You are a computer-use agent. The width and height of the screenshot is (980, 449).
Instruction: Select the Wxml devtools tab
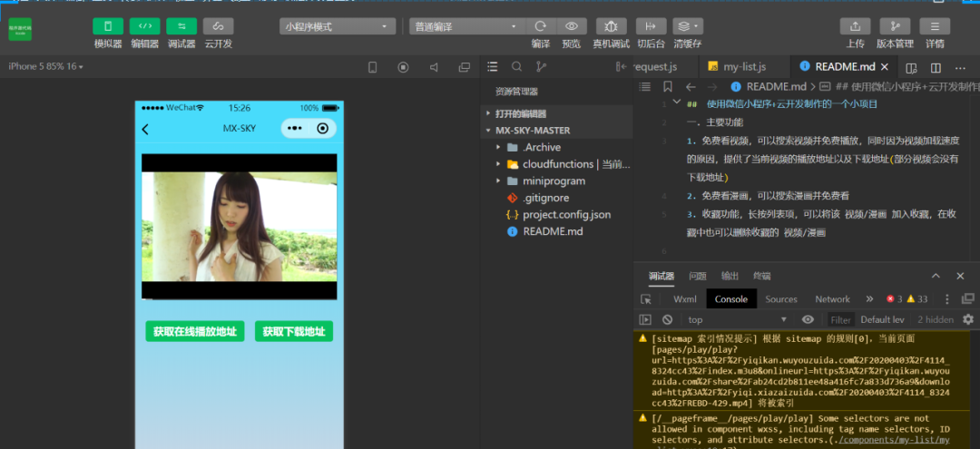[x=685, y=299]
